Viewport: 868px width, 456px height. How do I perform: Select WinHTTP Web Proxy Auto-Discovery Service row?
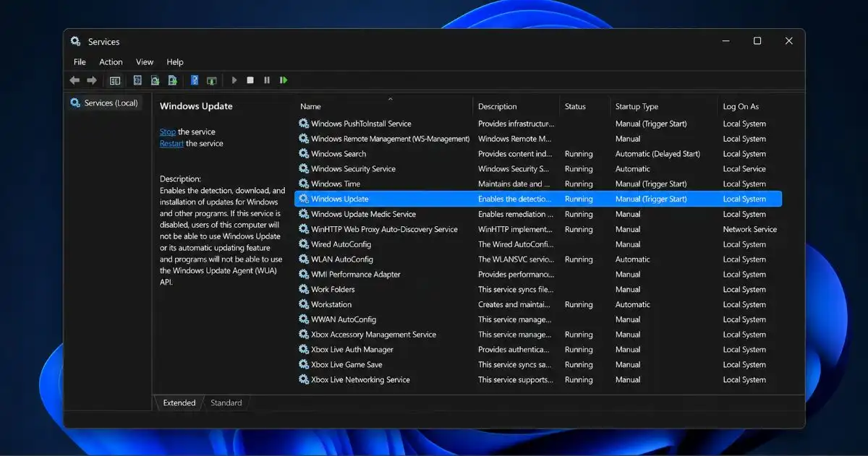pos(538,229)
